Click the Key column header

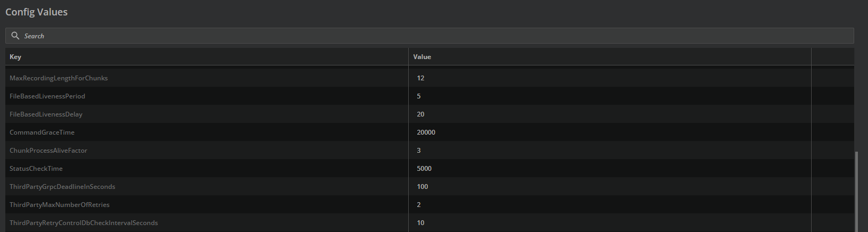coord(15,57)
